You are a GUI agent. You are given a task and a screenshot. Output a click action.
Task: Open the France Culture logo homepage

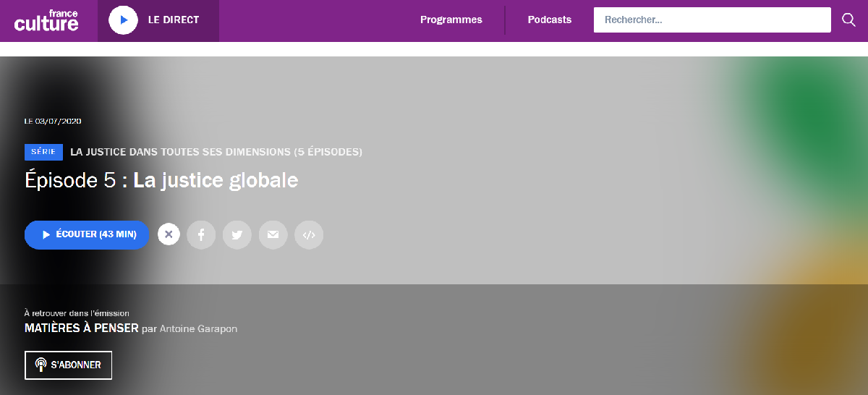point(46,21)
